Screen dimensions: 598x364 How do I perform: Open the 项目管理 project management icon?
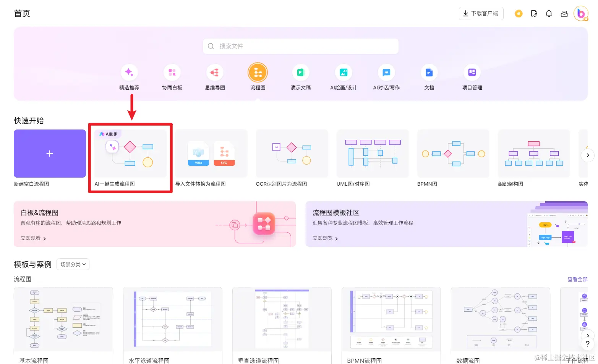click(x=472, y=72)
